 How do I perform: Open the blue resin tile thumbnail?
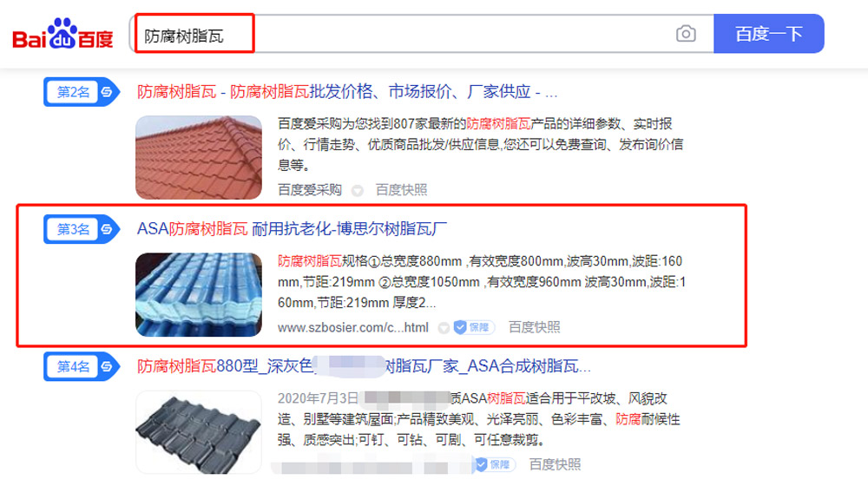coord(199,294)
